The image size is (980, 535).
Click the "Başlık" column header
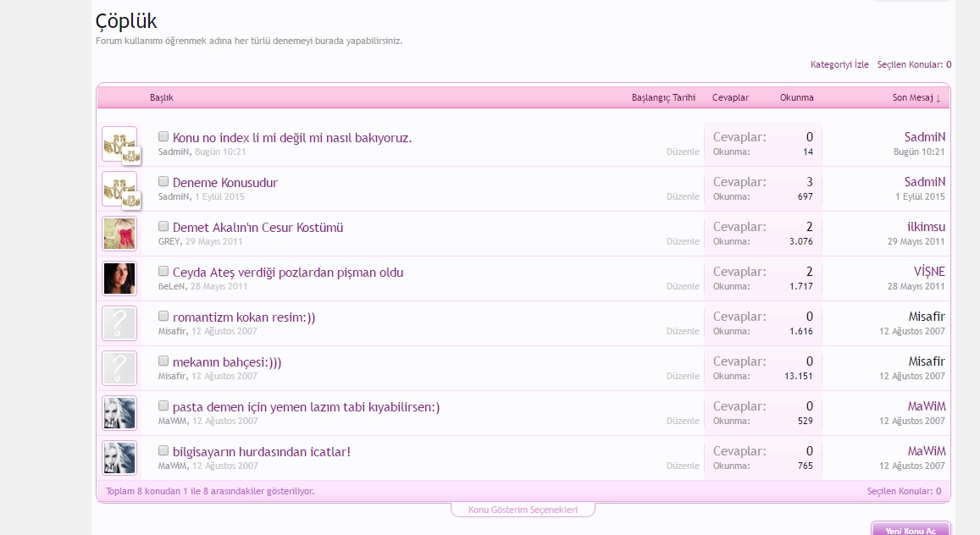[160, 97]
